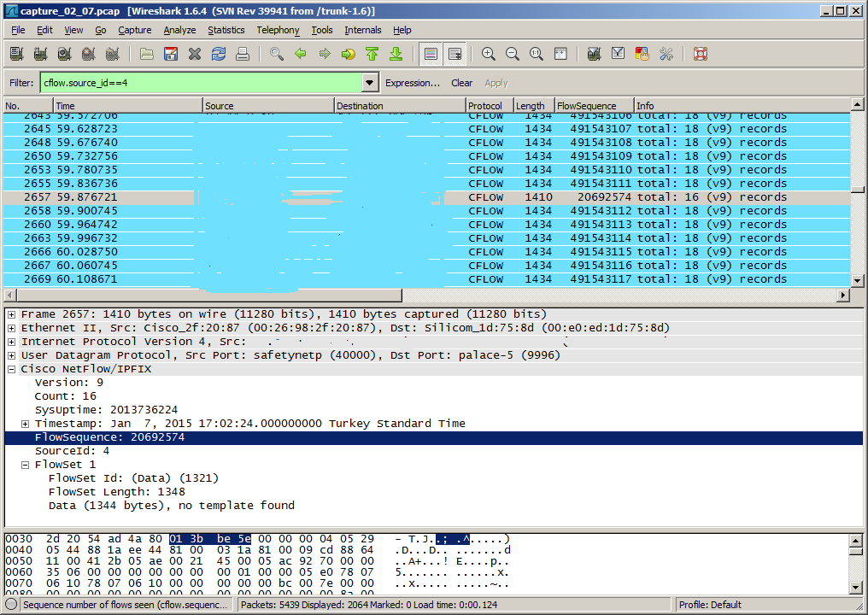The image size is (868, 615).
Task: Go to packet by number icon
Action: 349,54
